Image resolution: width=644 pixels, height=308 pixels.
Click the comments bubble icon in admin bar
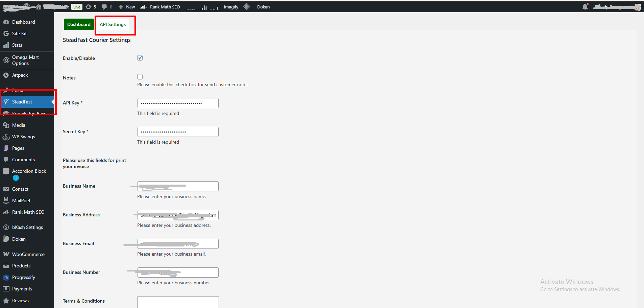tap(104, 7)
